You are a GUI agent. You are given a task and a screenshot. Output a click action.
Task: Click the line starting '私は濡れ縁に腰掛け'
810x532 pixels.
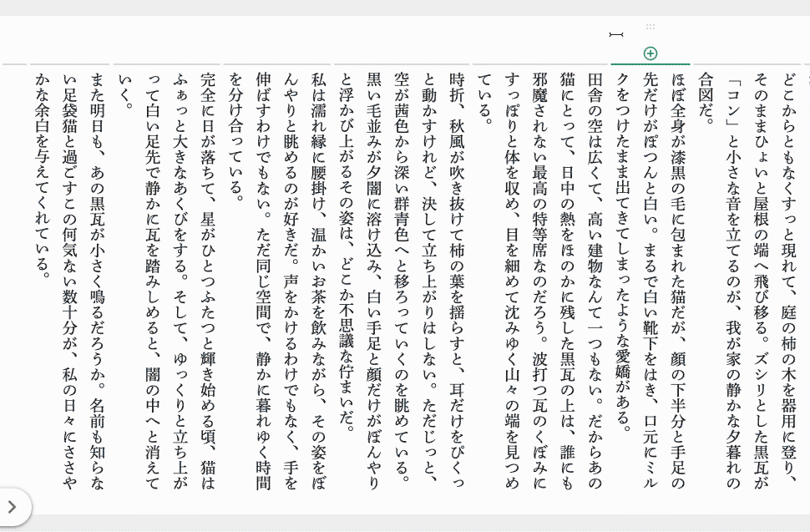(x=319, y=281)
